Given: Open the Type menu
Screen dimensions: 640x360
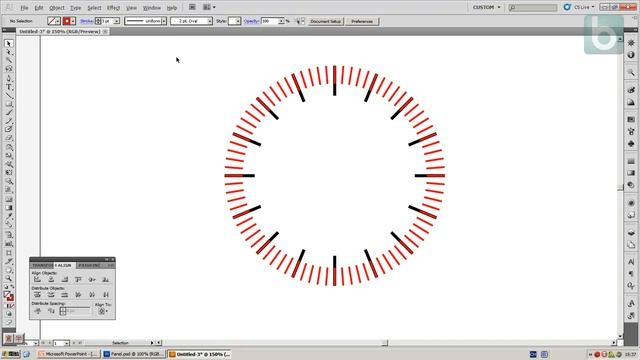Looking at the screenshot, I should (x=76, y=8).
